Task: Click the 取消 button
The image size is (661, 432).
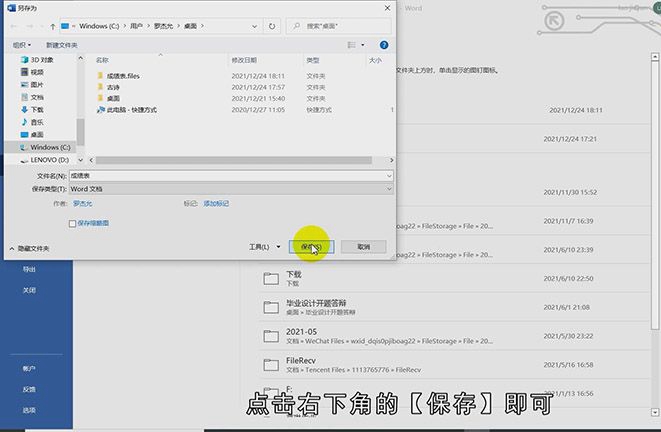Action: (x=363, y=247)
